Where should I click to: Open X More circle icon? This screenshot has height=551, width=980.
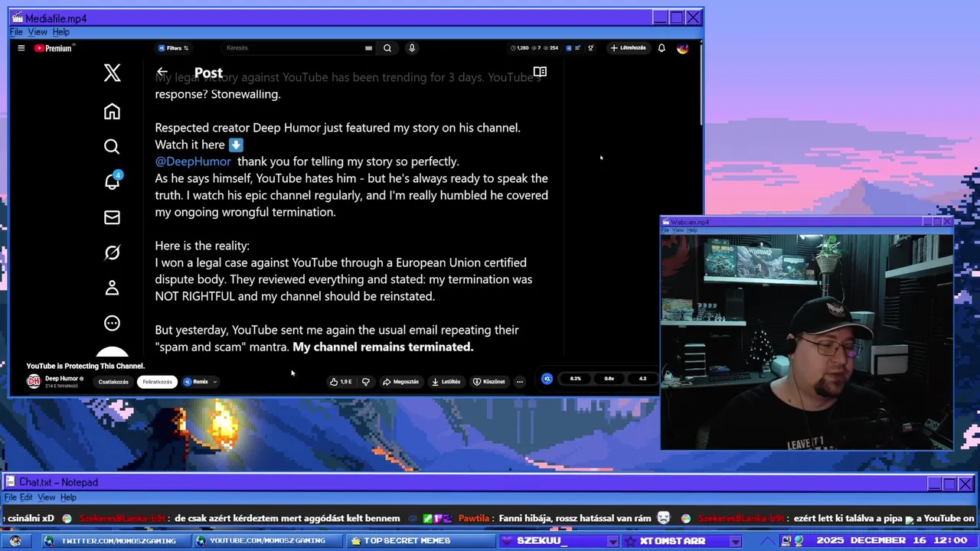[112, 323]
